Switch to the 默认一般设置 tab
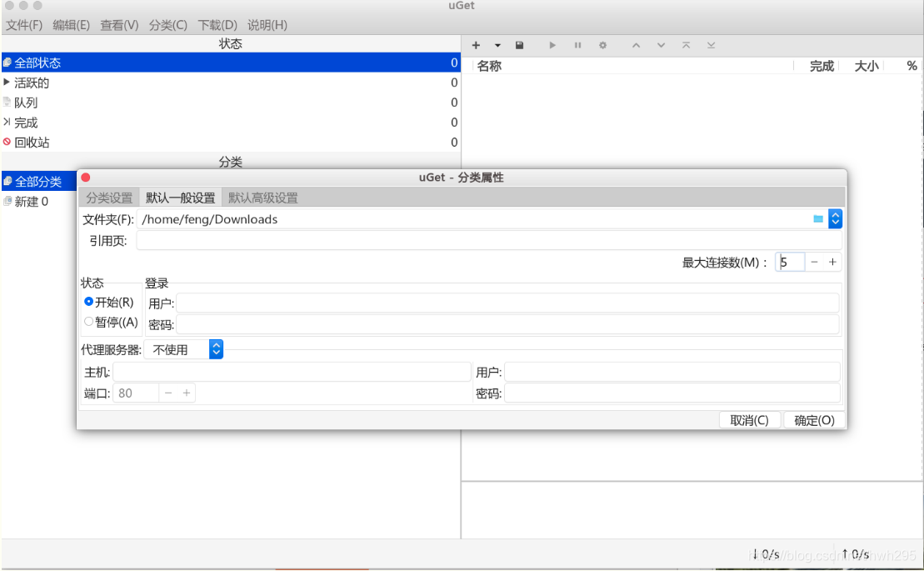This screenshot has width=924, height=571. 180,198
